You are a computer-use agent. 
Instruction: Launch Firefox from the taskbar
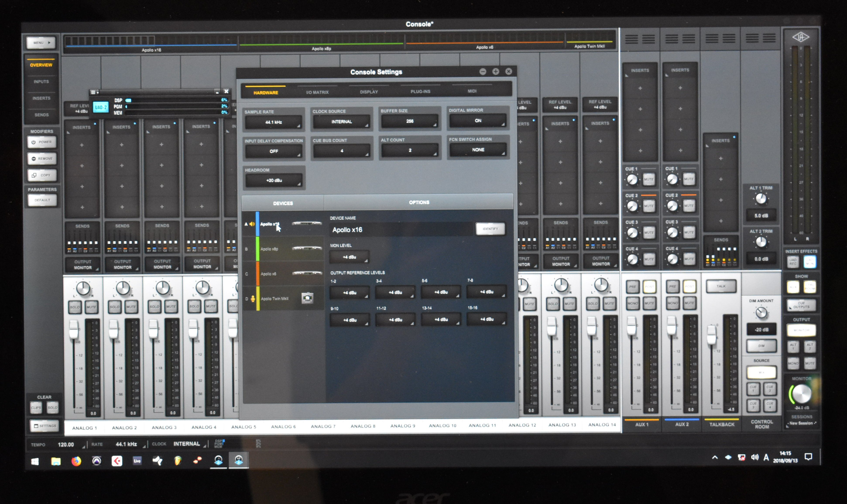click(x=76, y=461)
